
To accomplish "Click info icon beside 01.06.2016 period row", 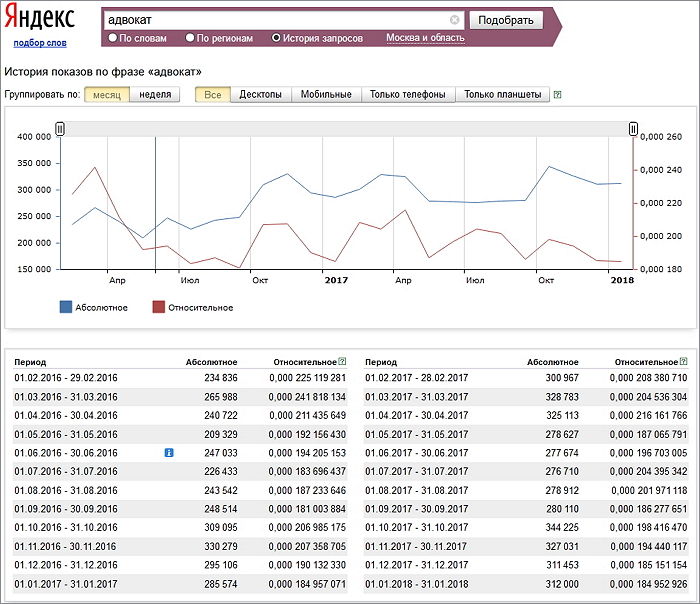I will (169, 453).
